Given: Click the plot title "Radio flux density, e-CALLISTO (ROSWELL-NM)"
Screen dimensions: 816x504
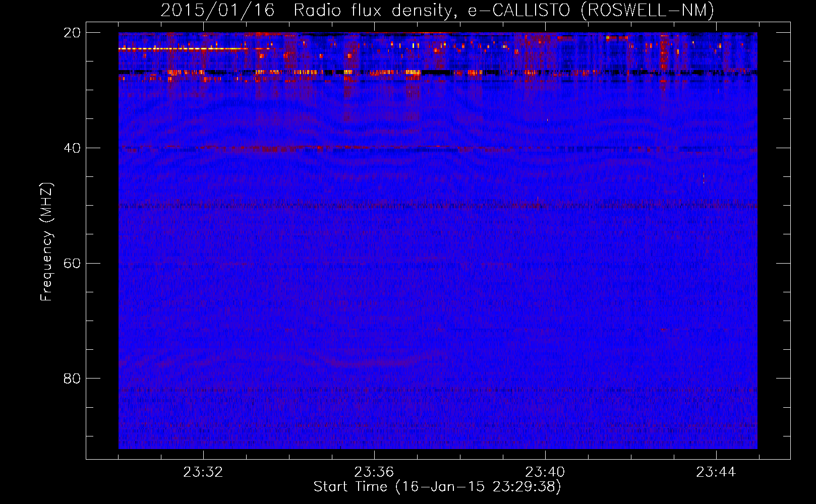Looking at the screenshot, I should [504, 10].
